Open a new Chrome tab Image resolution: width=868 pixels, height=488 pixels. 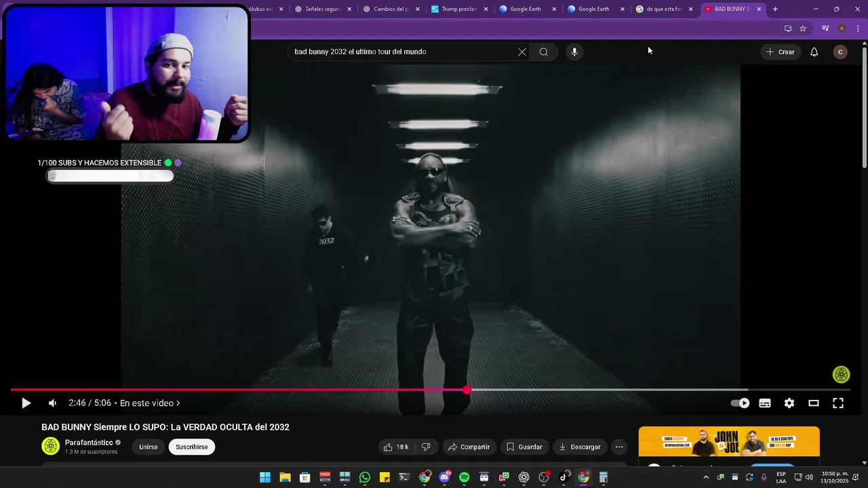click(x=775, y=9)
